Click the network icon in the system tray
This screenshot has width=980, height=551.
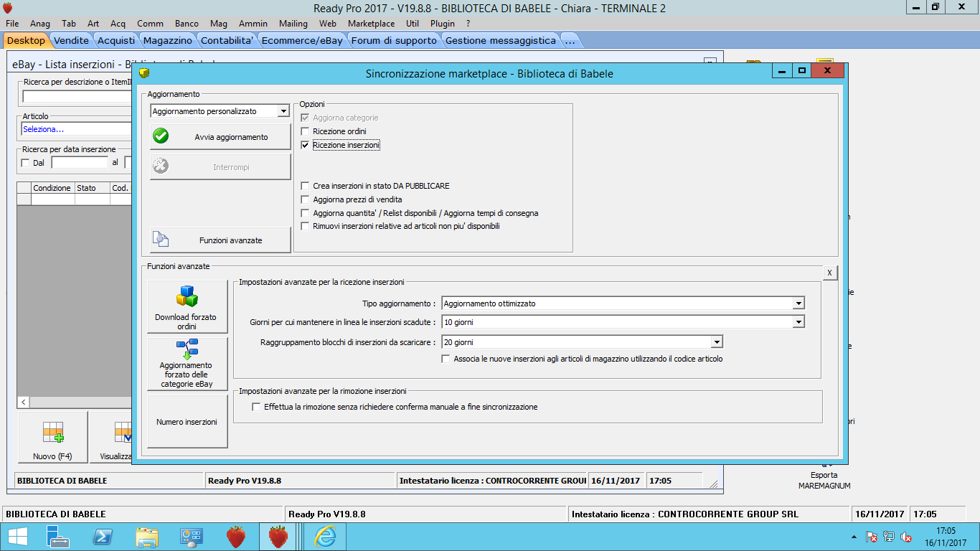click(x=889, y=537)
